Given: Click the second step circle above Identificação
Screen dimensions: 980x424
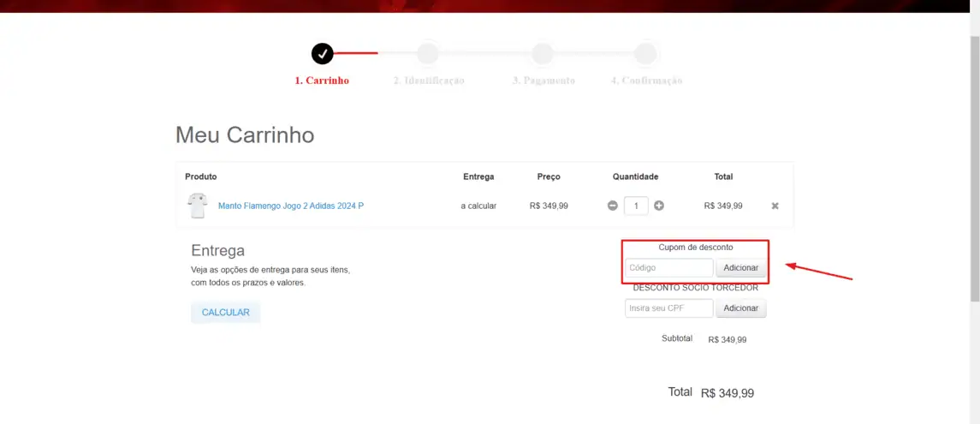Looking at the screenshot, I should [x=428, y=54].
